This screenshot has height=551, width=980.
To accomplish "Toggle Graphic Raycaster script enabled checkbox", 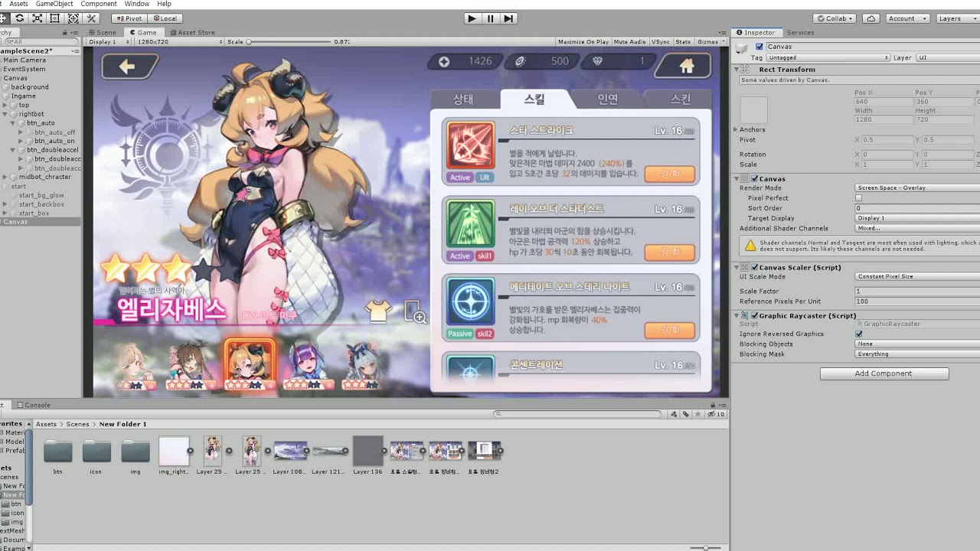I will 754,315.
